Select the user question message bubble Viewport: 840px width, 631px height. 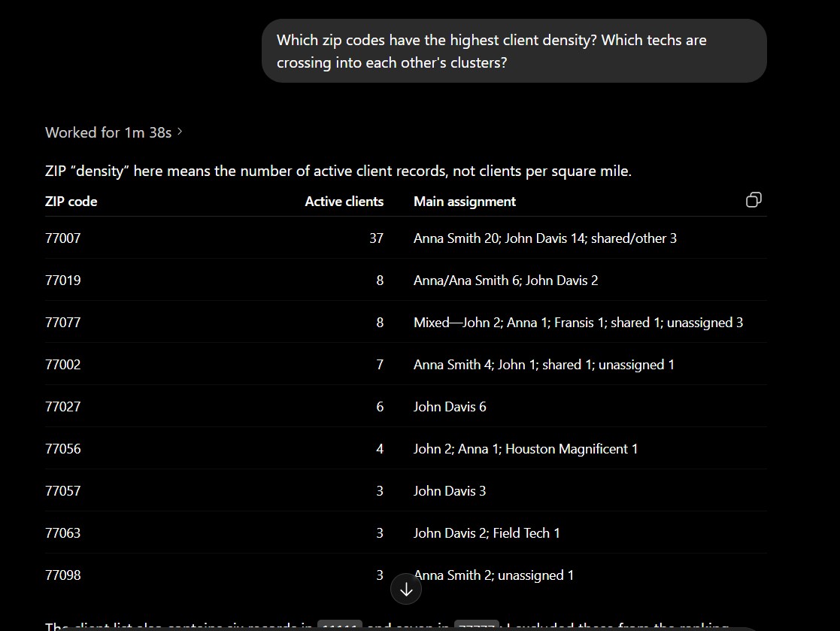(x=514, y=51)
